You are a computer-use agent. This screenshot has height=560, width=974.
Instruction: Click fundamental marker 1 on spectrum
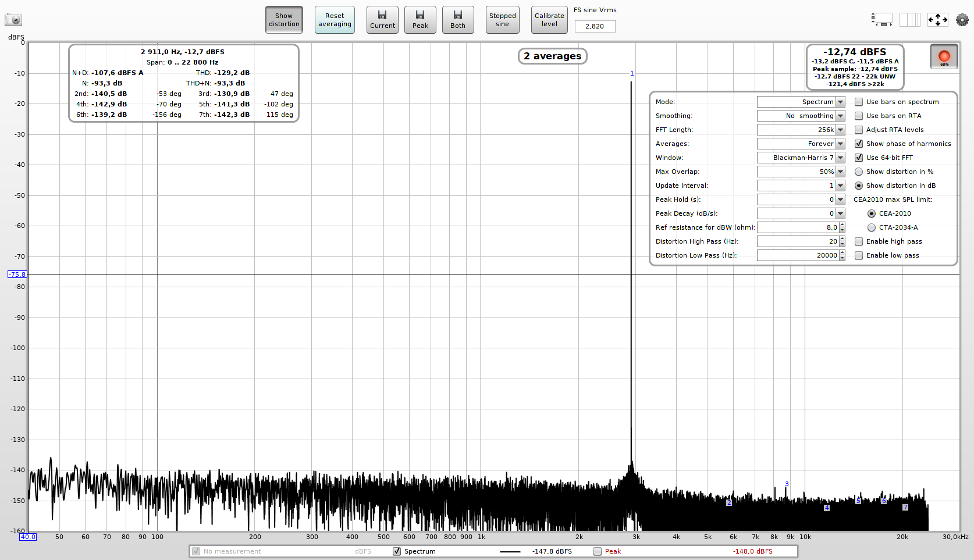[632, 73]
